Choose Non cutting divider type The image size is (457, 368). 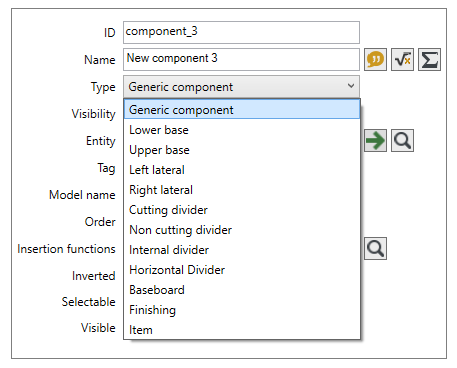point(242,230)
